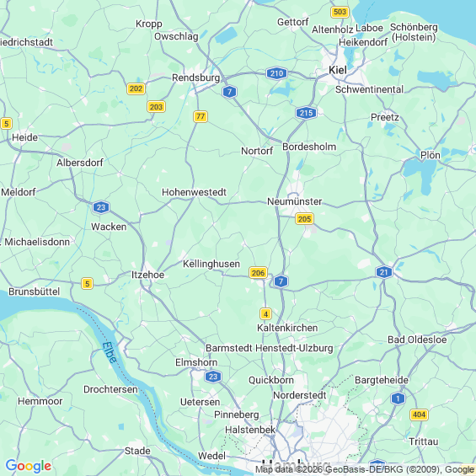This screenshot has height=476, width=476.
Task: Click the yellow 77 road shield
Action: 201,116
